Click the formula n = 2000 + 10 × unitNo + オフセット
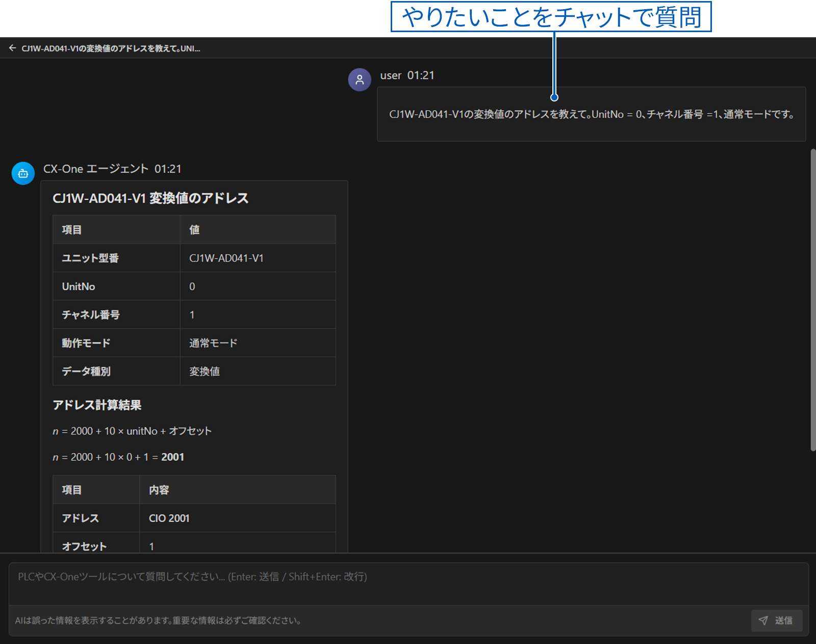The height and width of the screenshot is (644, 816). coord(132,431)
